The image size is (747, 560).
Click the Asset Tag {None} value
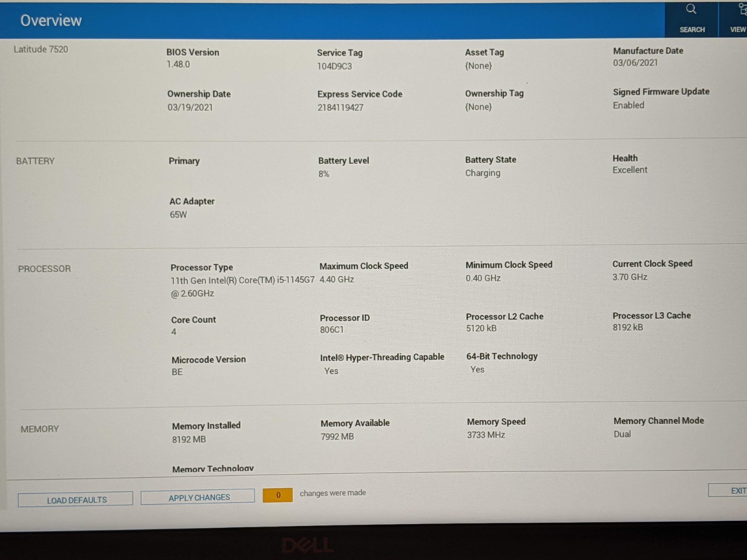click(x=478, y=66)
